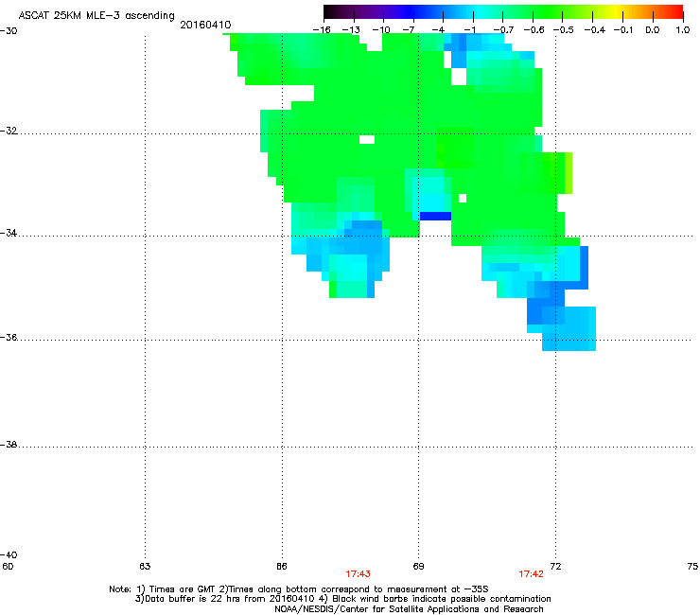Click the small white gap near -32 latitude
The width and height of the screenshot is (700, 615).
[x=367, y=139]
